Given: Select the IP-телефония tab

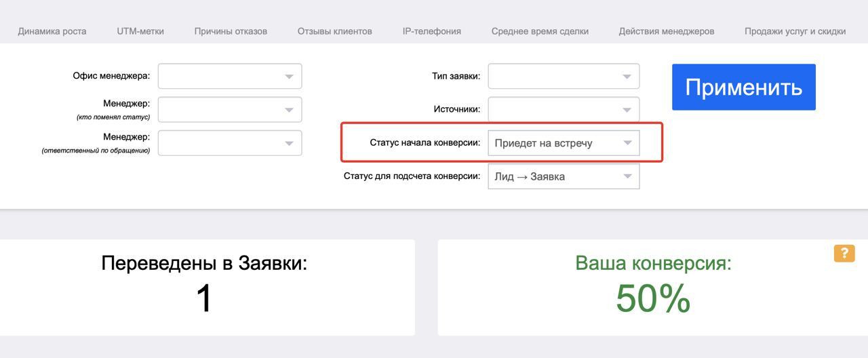Looking at the screenshot, I should 431,31.
